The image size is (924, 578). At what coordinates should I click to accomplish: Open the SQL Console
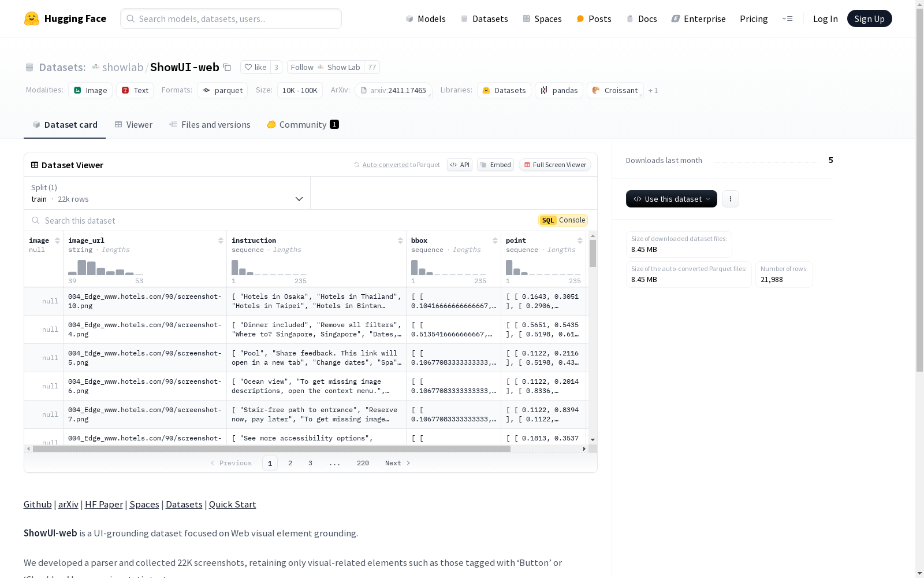[x=563, y=220]
